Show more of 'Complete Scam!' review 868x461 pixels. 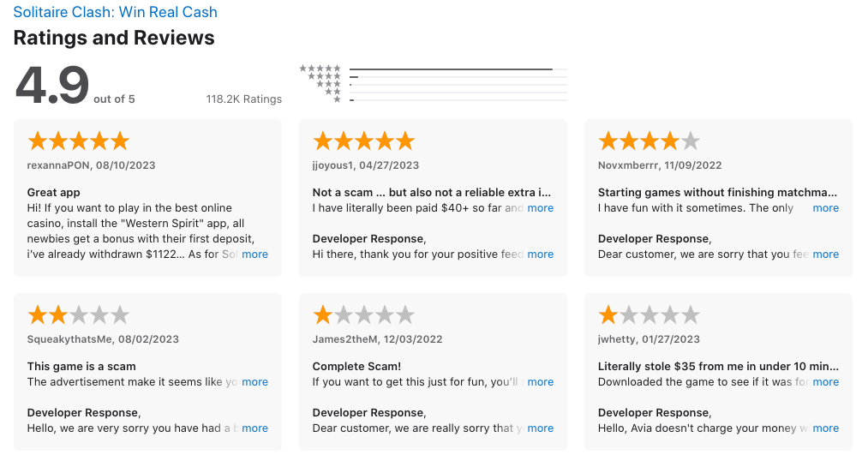[541, 382]
